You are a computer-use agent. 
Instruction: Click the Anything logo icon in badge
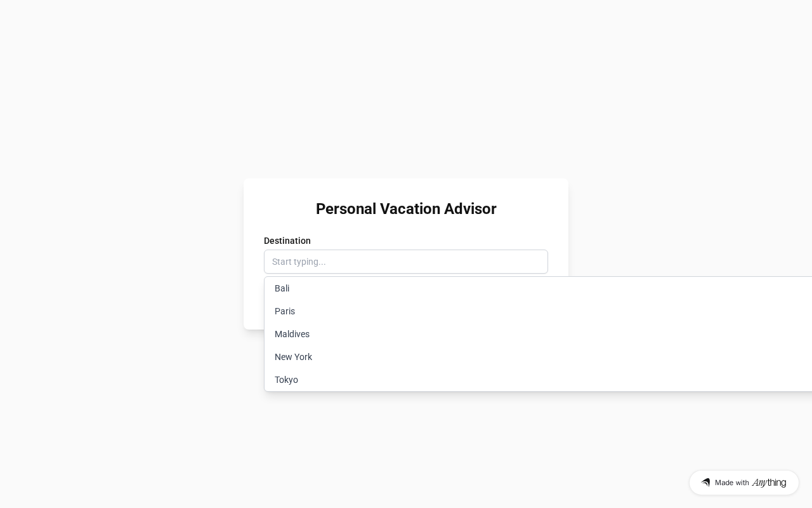click(x=705, y=483)
